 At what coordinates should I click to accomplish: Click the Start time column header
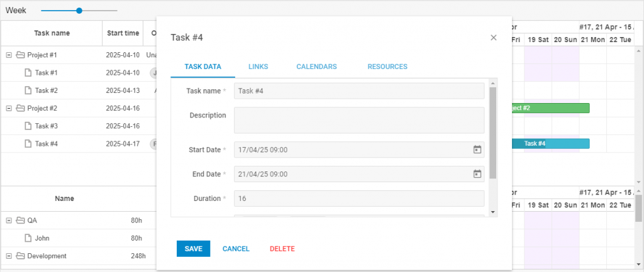pyautogui.click(x=123, y=33)
